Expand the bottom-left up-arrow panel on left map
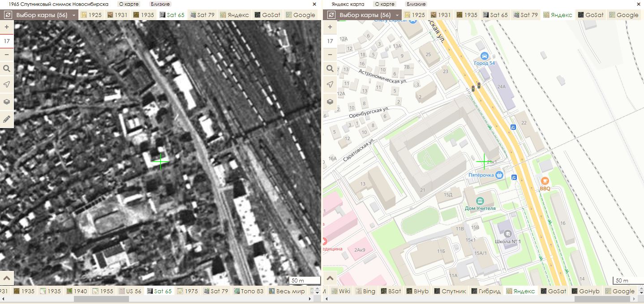This screenshot has width=644, height=304. pos(7,278)
